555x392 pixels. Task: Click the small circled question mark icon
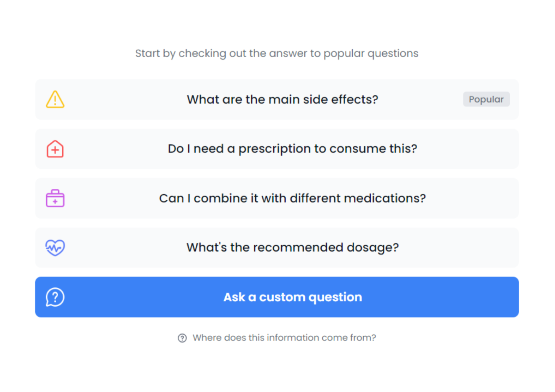[x=182, y=338]
